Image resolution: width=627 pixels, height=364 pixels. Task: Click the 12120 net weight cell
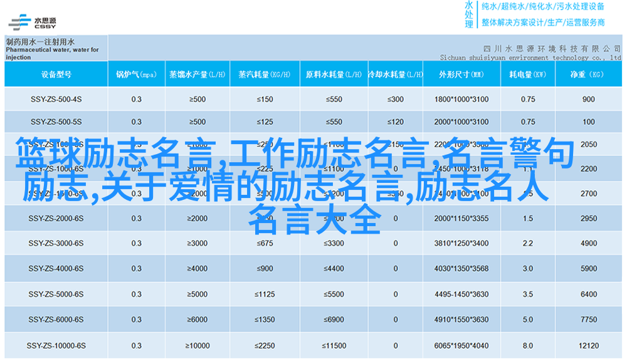(589, 346)
